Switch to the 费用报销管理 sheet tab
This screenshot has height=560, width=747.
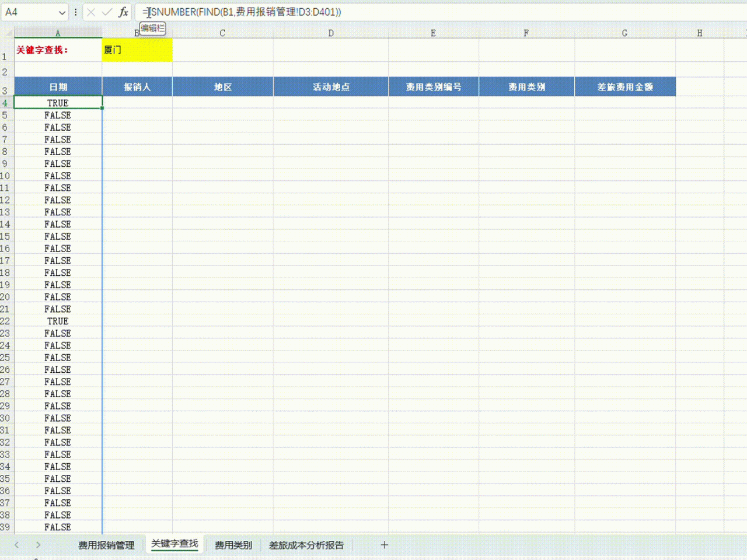pos(106,545)
